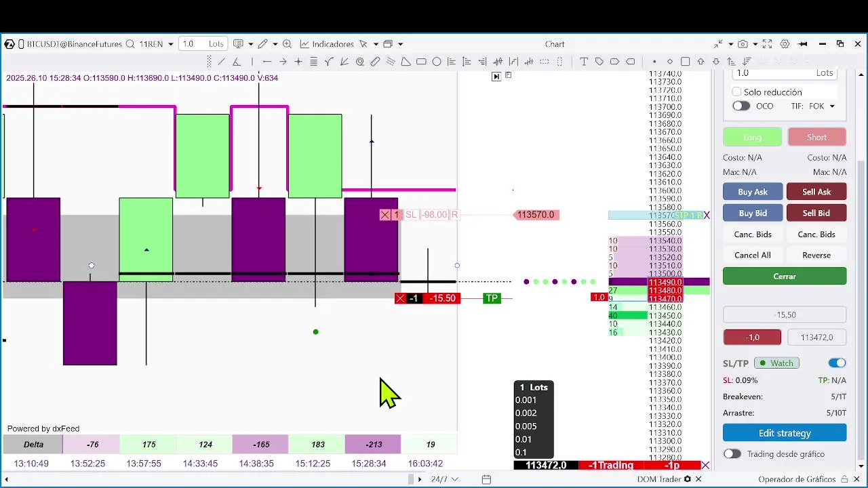Close the -1 position using red X
This screenshot has height=488, width=868.
[400, 298]
